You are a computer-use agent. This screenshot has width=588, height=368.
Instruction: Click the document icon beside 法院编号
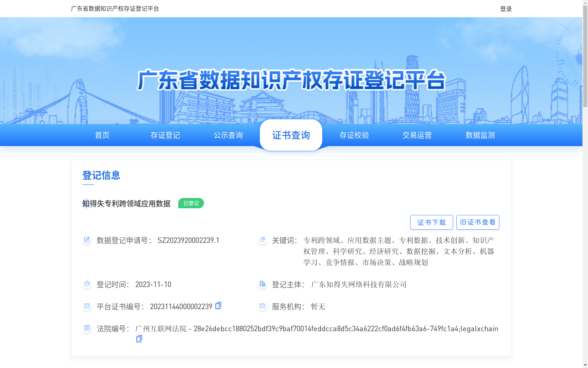click(87, 328)
